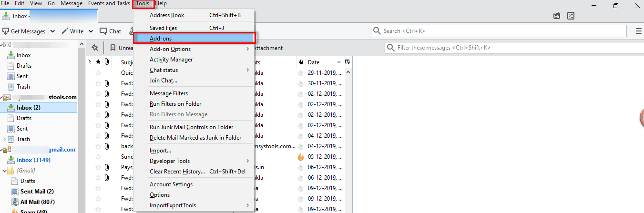Viewport: 644px width, 213px height.
Task: Sort messages by the Date column
Action: (324, 62)
